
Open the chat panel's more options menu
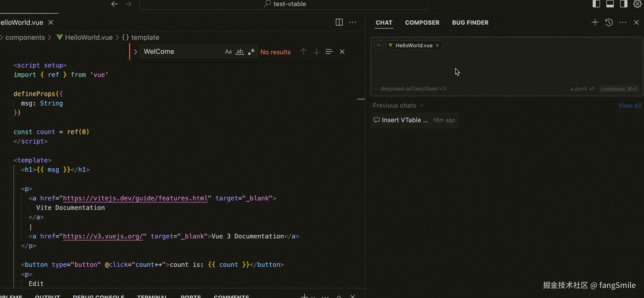pos(623,22)
